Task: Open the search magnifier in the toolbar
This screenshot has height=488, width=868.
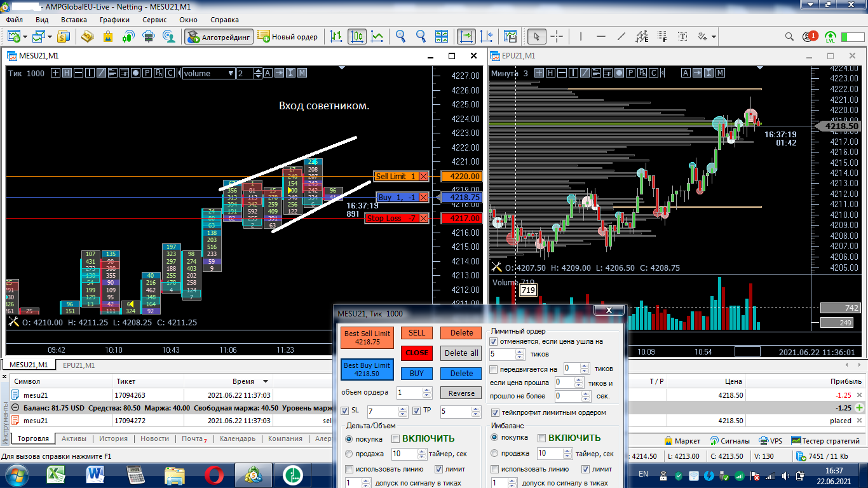Action: [x=789, y=36]
